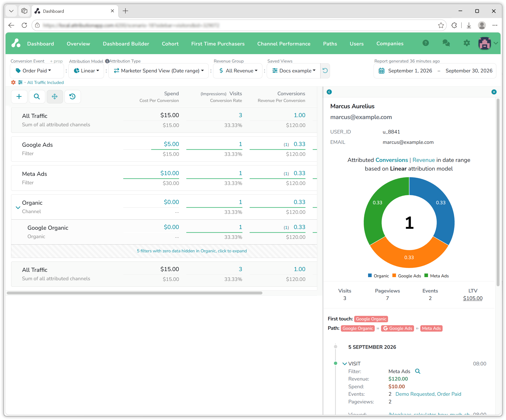
Task: Open the settings gear in navbar
Action: coord(467,43)
